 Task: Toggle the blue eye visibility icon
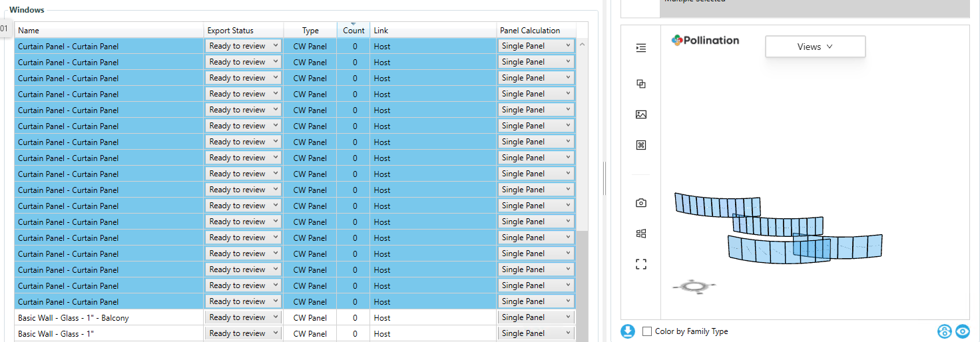(962, 331)
